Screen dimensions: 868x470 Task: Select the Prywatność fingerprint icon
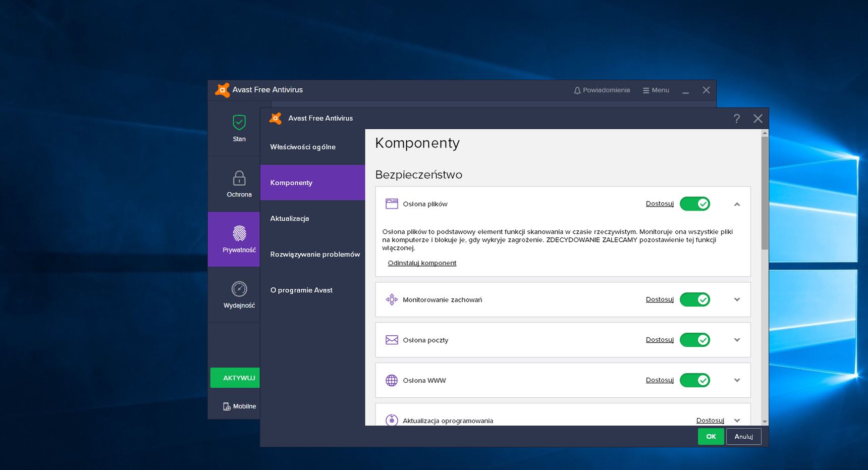tap(239, 233)
